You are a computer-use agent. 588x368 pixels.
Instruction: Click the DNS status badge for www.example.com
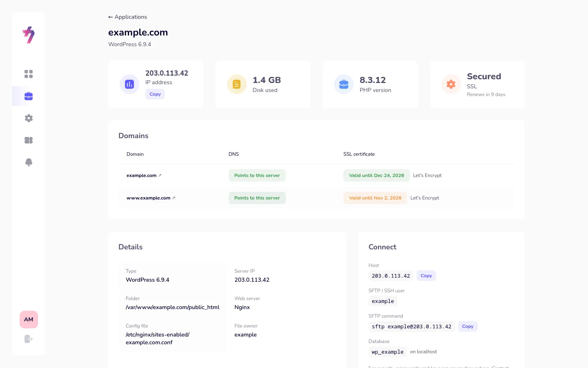click(x=257, y=198)
